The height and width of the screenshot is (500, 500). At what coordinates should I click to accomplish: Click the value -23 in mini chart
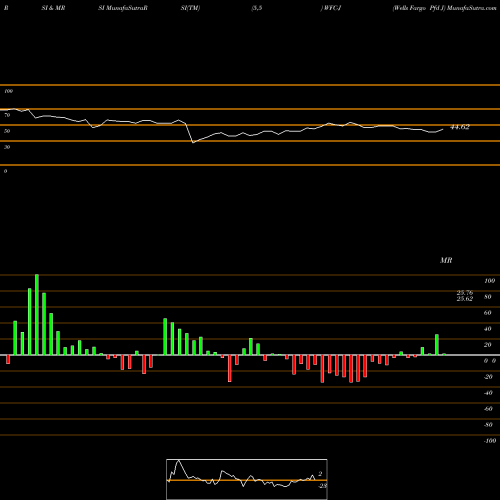[x=323, y=486]
